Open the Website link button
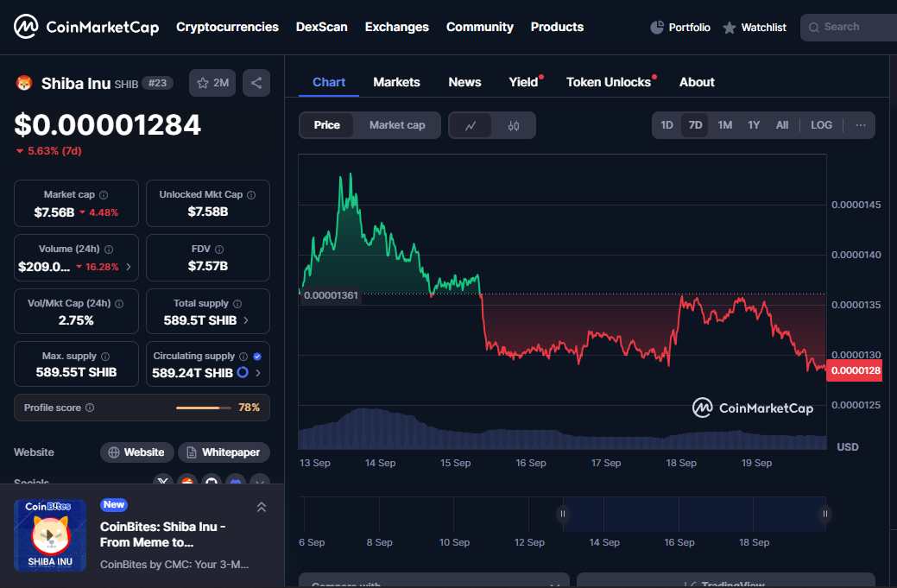Image resolution: width=897 pixels, height=588 pixels. (x=136, y=452)
